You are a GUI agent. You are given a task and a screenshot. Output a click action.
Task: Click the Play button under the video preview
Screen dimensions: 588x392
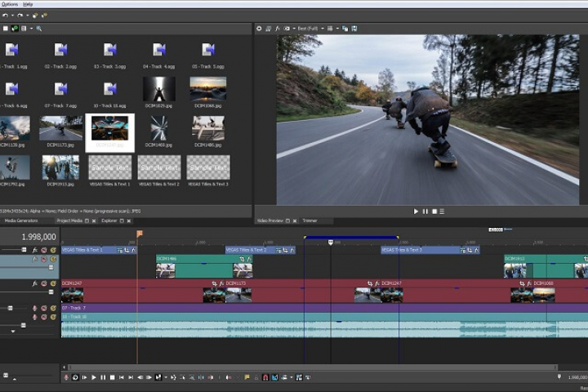tap(416, 212)
